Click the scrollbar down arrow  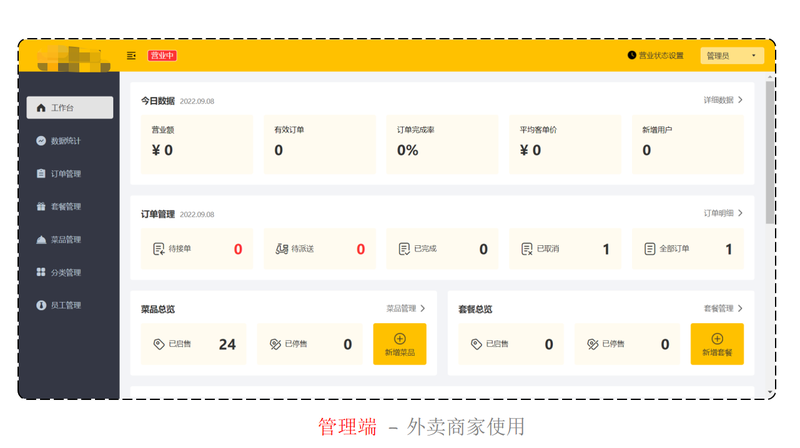[770, 392]
